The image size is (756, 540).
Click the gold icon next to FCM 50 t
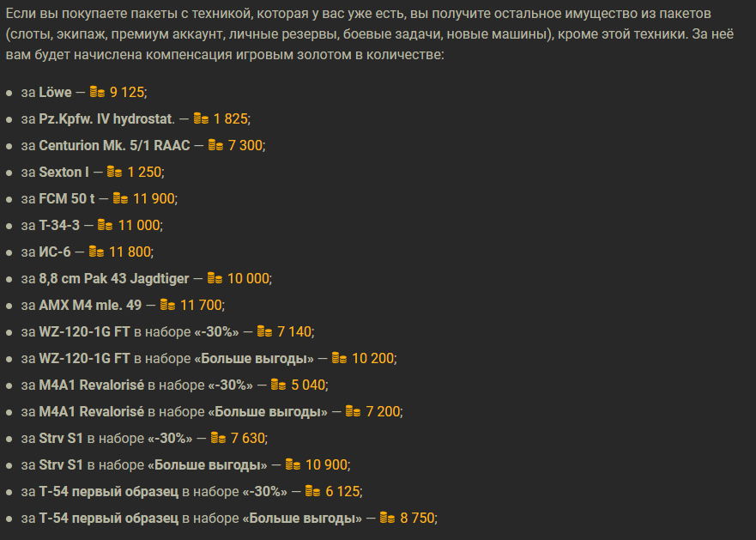tap(120, 197)
